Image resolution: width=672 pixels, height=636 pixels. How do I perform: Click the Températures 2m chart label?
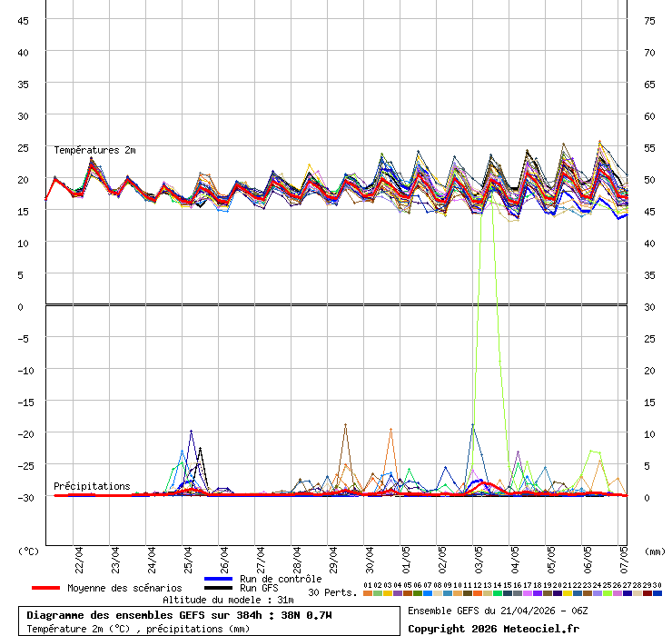click(x=94, y=150)
